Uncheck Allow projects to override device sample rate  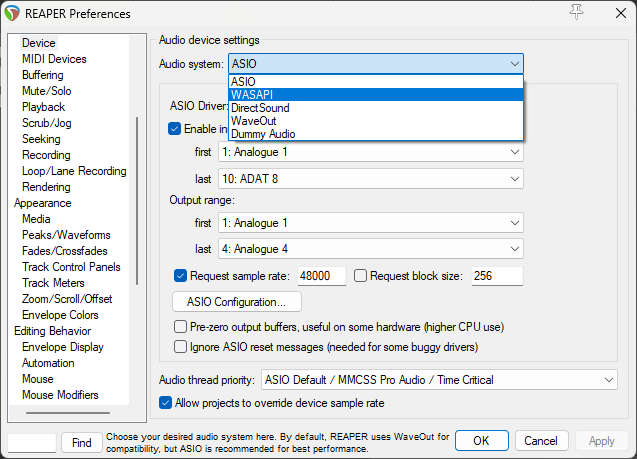(x=166, y=403)
